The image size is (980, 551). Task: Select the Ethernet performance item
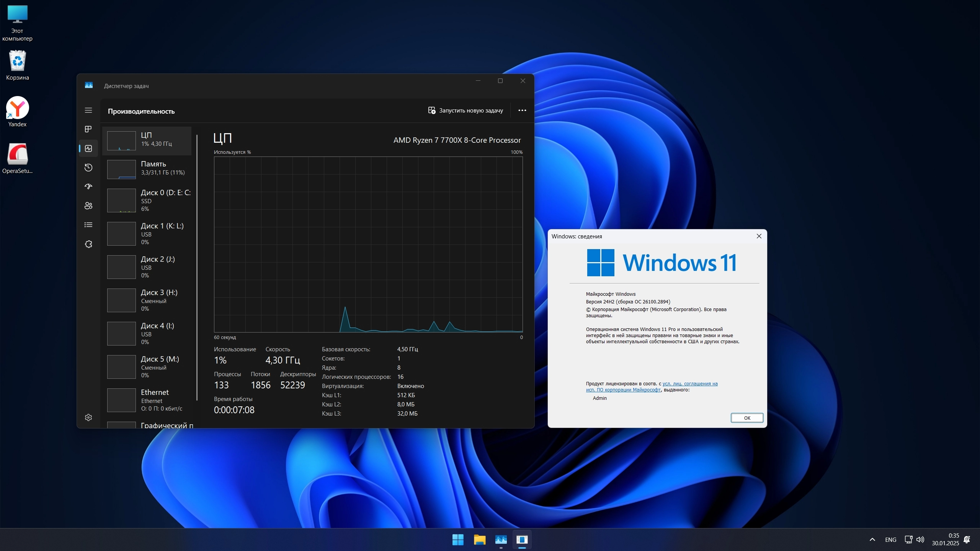coord(149,400)
